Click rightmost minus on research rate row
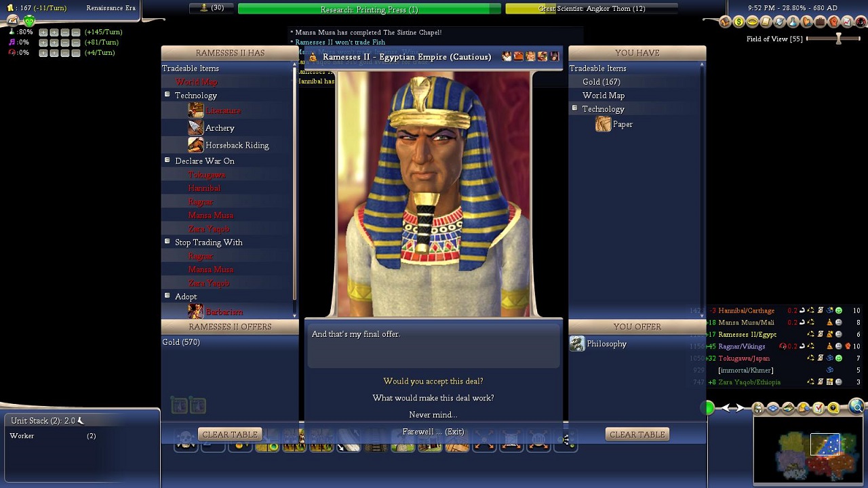This screenshot has width=868, height=488. coord(76,33)
